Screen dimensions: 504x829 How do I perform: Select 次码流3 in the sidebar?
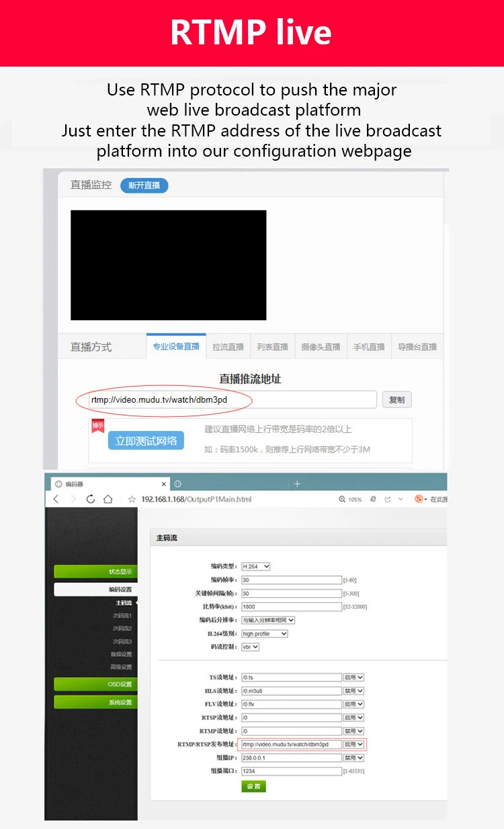(122, 641)
